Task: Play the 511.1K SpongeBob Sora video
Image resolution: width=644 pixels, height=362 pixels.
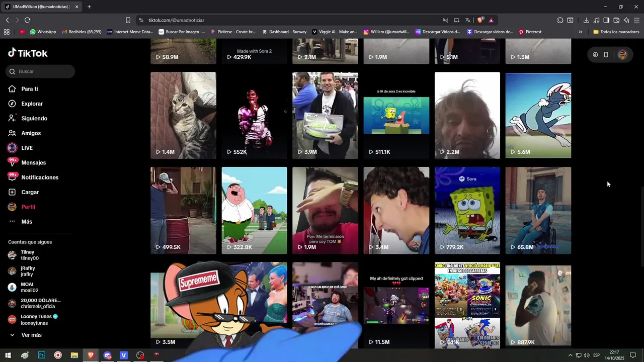Action: click(396, 115)
